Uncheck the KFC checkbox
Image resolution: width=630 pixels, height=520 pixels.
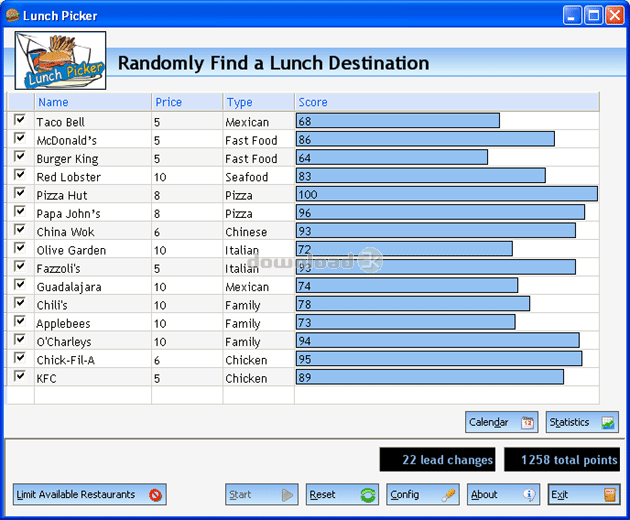coord(19,376)
